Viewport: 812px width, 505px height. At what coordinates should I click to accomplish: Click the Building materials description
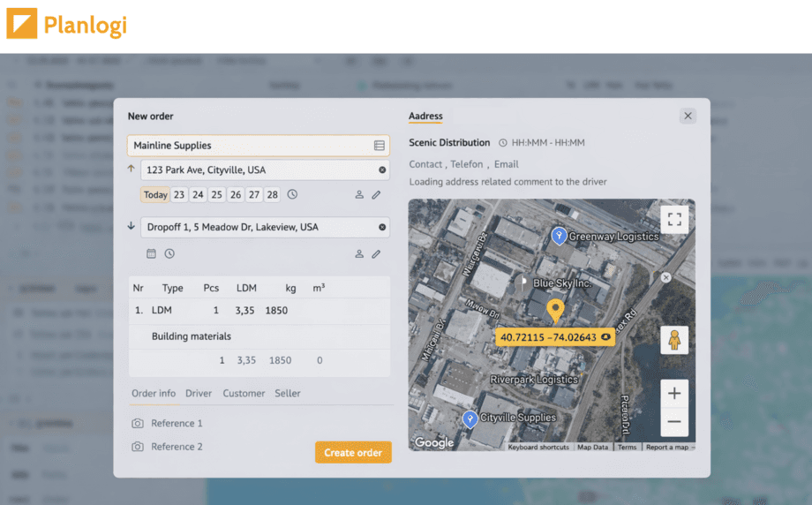[192, 336]
